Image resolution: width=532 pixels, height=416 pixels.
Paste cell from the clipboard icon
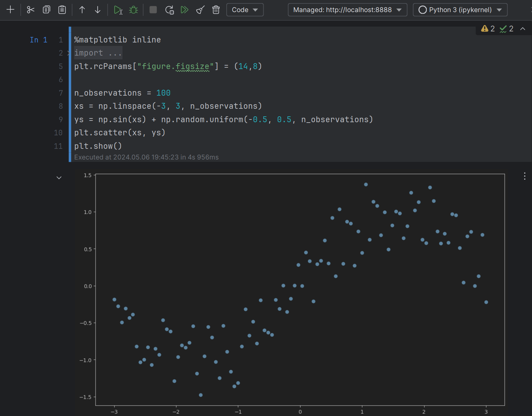coord(62,10)
